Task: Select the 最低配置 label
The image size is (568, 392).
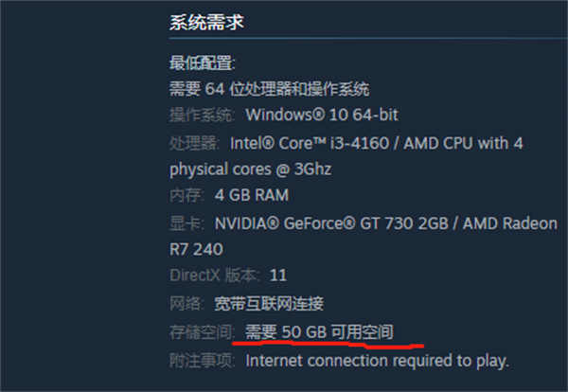Action: point(202,63)
